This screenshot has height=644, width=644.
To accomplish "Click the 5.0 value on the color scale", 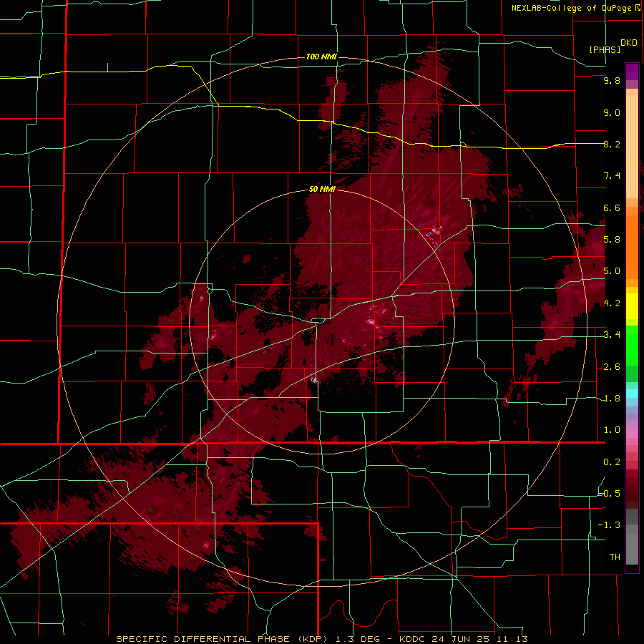I will coord(612,271).
